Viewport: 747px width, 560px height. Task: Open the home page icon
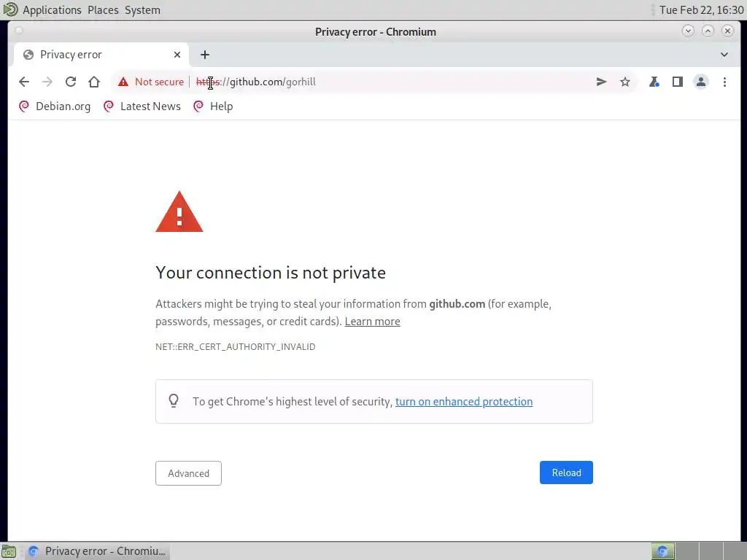tap(94, 82)
